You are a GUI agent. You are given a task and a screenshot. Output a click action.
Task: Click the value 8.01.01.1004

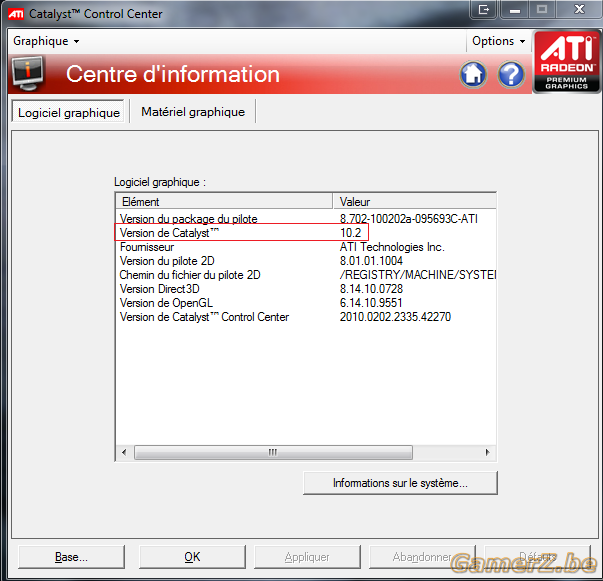pos(371,261)
